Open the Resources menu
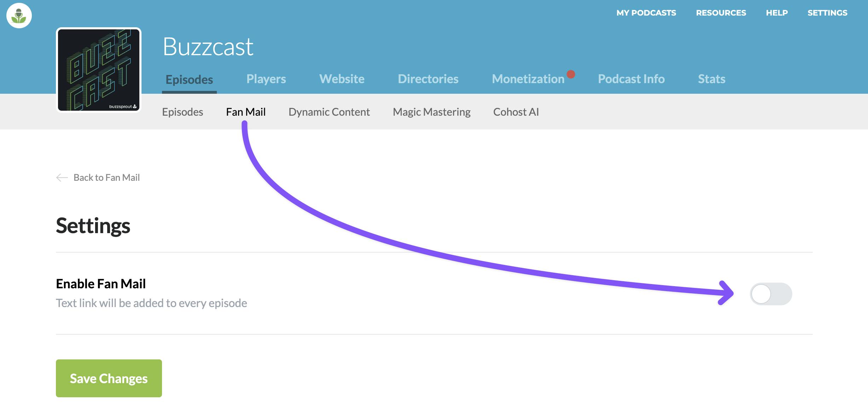The width and height of the screenshot is (868, 416). pyautogui.click(x=721, y=12)
